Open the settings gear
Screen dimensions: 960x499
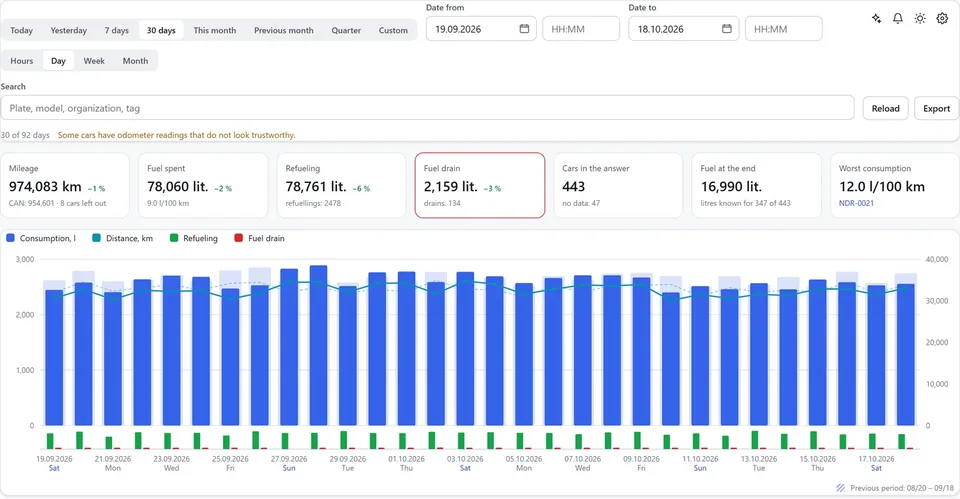pyautogui.click(x=942, y=18)
